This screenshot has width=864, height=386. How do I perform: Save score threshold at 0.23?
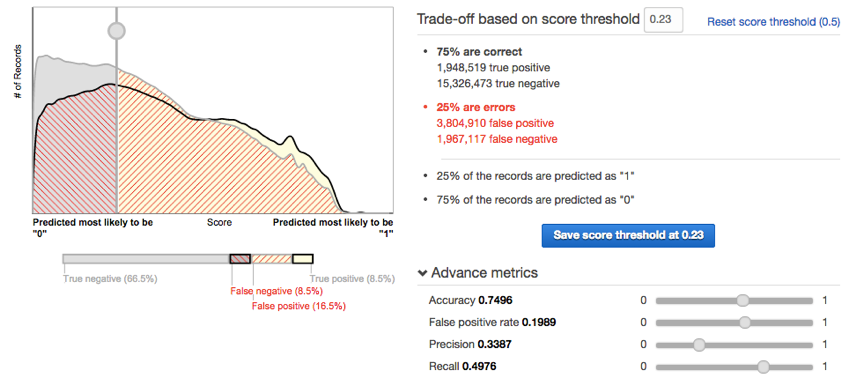[628, 235]
